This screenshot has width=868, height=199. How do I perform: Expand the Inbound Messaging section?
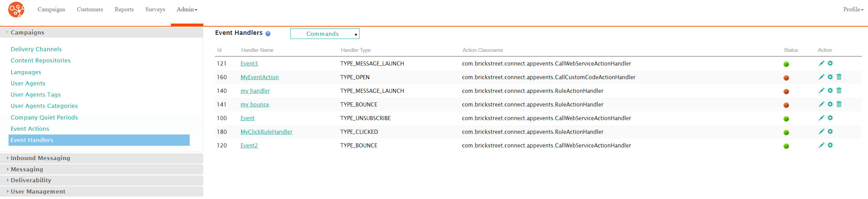pos(101,158)
